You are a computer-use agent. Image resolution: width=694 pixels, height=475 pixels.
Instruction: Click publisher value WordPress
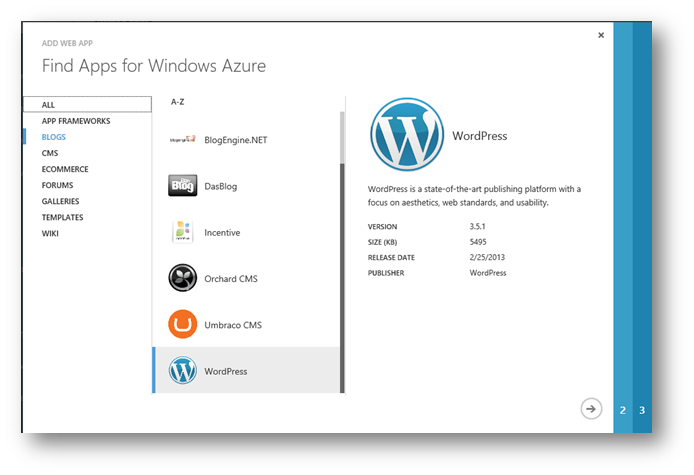[x=488, y=273]
